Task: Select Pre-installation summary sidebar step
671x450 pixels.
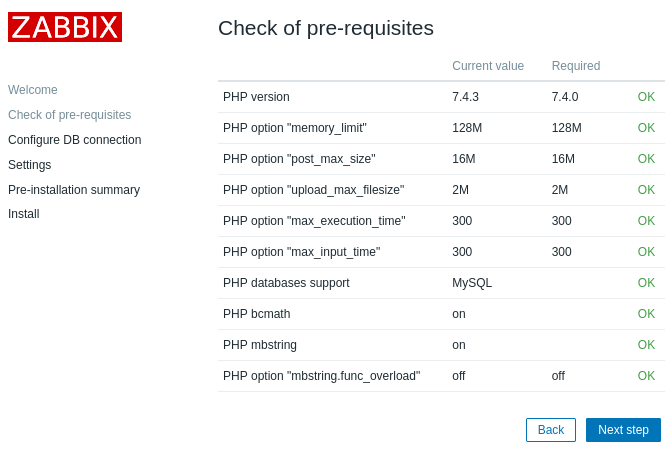Action: pyautogui.click(x=74, y=190)
